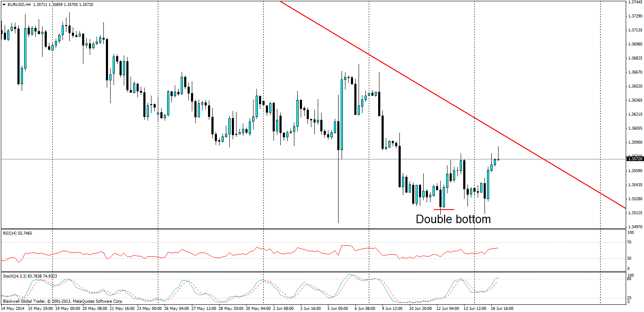Click time axis label '23 May 00:00'
The width and height of the screenshot is (644, 312).
point(149,309)
